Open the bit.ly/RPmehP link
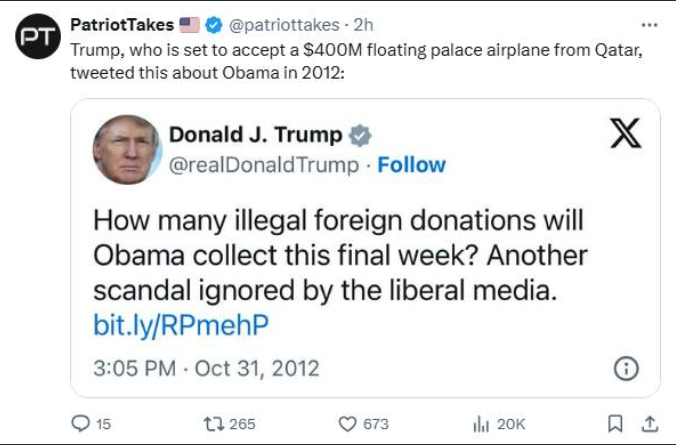 181,325
